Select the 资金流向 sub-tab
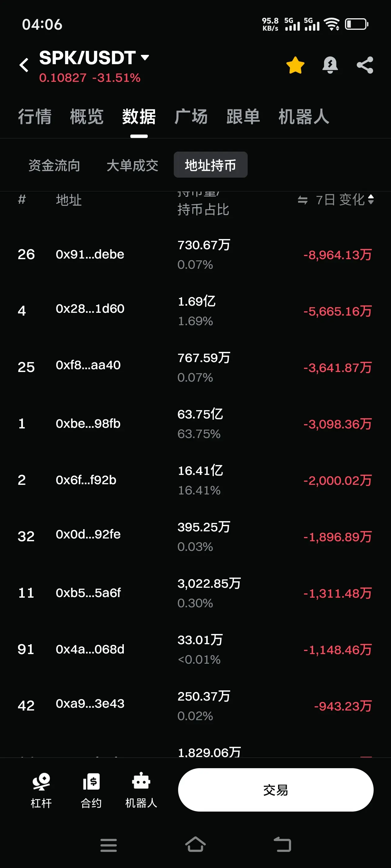Screen dimensions: 391x868 [54, 165]
